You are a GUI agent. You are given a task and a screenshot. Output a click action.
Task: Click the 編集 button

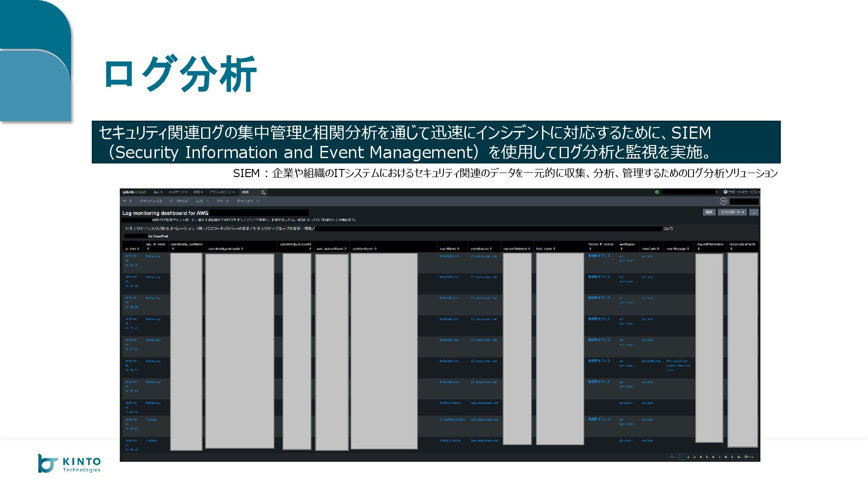709,212
